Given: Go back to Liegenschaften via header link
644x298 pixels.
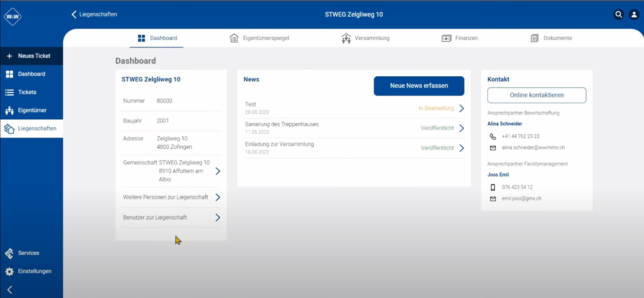Looking at the screenshot, I should tap(94, 14).
